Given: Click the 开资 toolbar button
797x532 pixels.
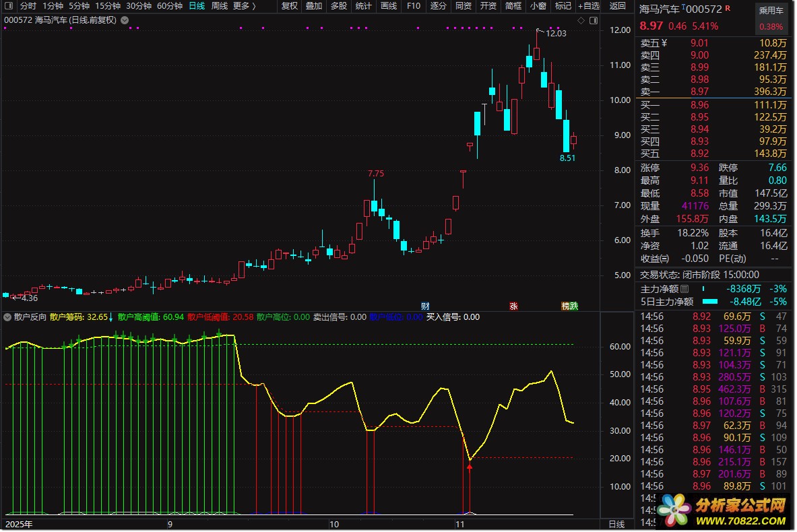Looking at the screenshot, I should pyautogui.click(x=488, y=6).
